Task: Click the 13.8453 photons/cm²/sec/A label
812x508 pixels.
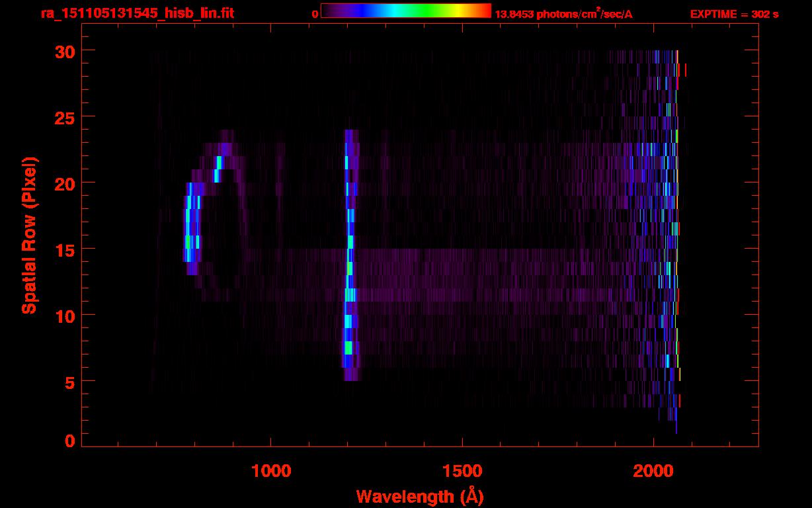Action: coord(563,13)
